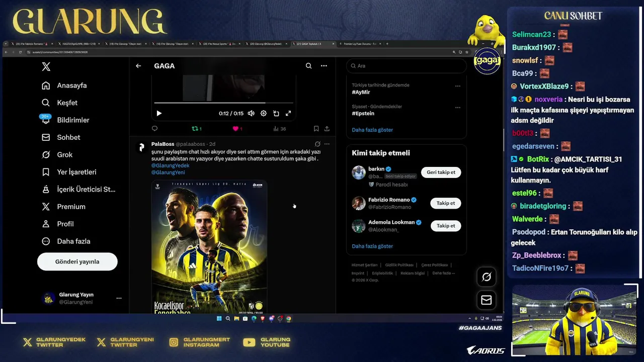Play the video
The width and height of the screenshot is (644, 362).
pyautogui.click(x=159, y=114)
